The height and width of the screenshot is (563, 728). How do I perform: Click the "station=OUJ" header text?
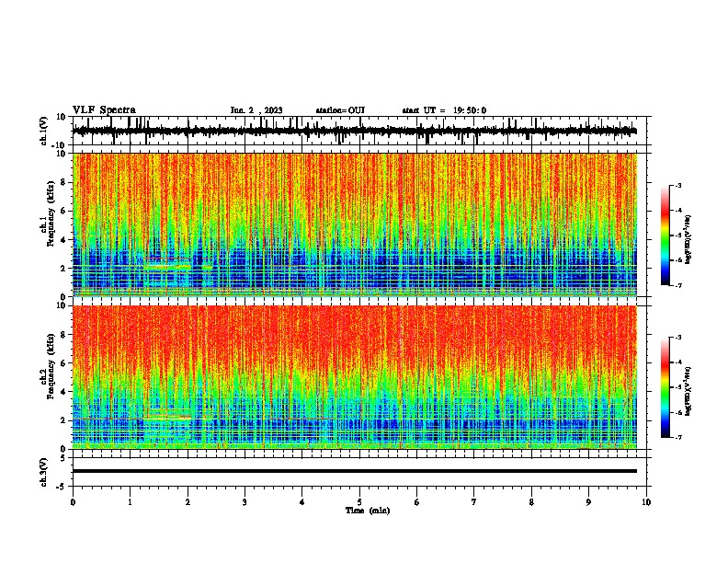point(340,110)
